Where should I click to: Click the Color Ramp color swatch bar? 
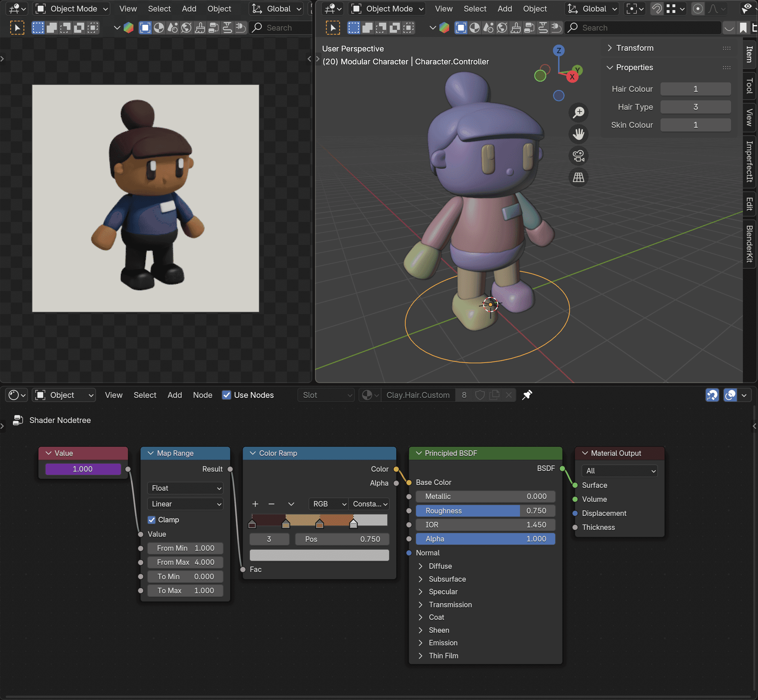(319, 555)
